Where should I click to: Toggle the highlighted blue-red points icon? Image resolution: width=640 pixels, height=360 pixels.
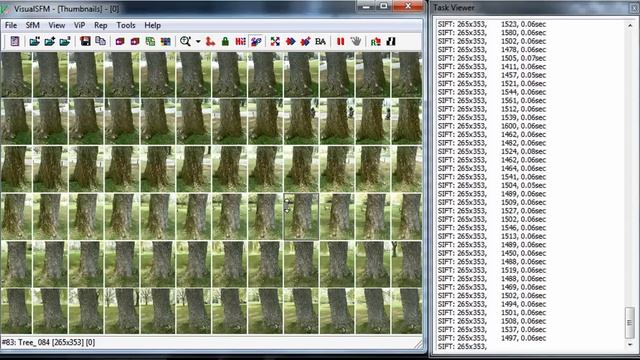click(x=256, y=41)
